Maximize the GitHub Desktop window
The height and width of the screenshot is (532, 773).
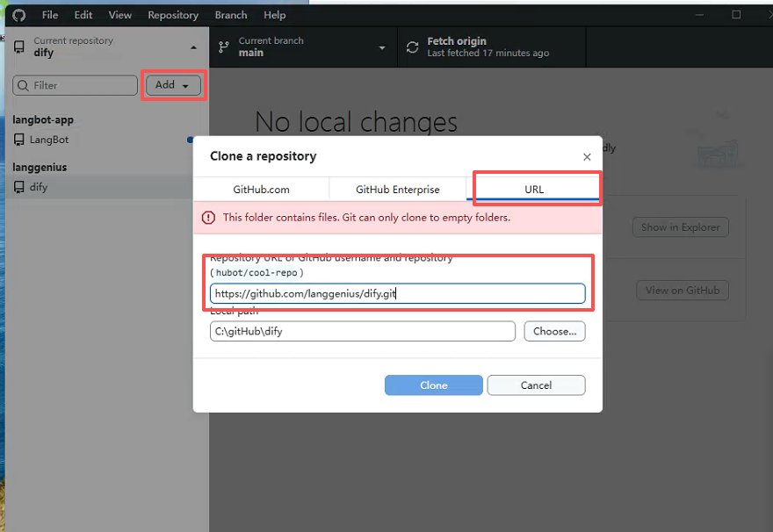coord(736,15)
